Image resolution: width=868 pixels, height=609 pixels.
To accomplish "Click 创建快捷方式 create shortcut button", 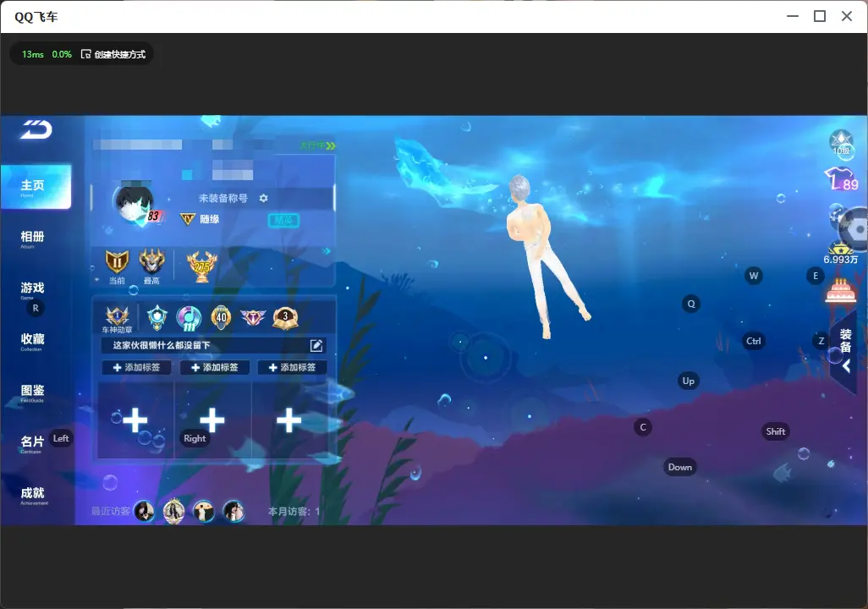I will (113, 54).
